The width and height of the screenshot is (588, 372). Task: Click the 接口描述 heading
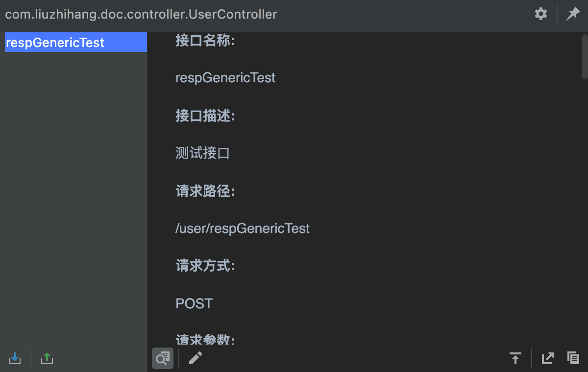[205, 116]
